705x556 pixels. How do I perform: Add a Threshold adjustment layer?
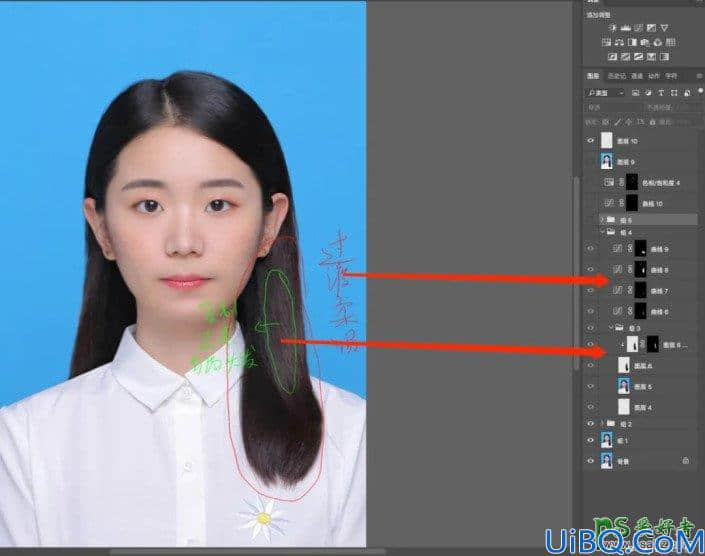click(638, 57)
